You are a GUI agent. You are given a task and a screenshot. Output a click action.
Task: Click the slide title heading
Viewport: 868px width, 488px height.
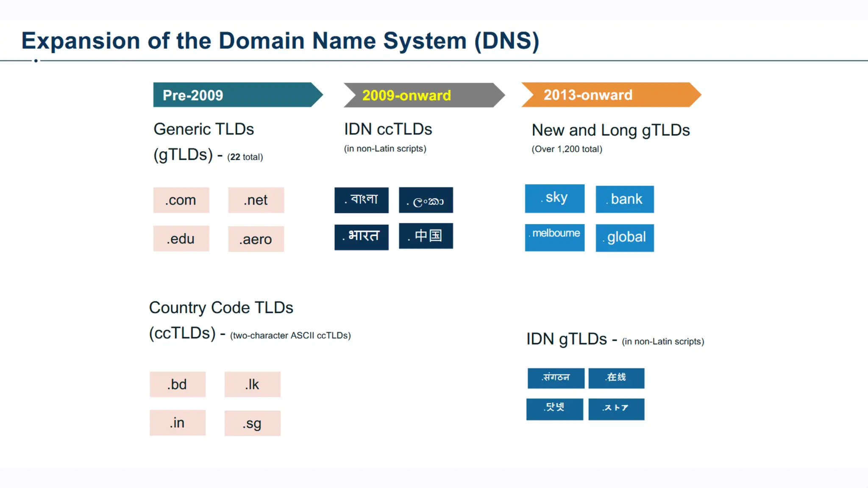tap(280, 41)
